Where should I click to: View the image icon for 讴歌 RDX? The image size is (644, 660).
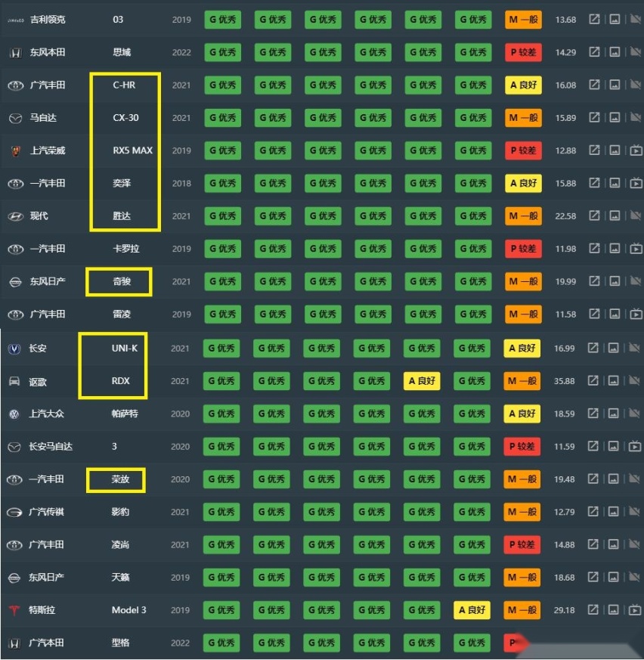coord(613,380)
